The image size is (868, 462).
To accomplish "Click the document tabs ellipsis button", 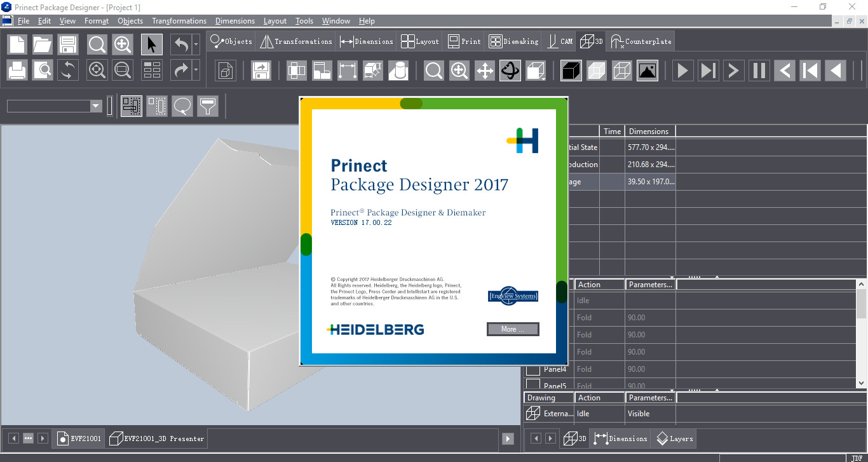I will coord(27,438).
